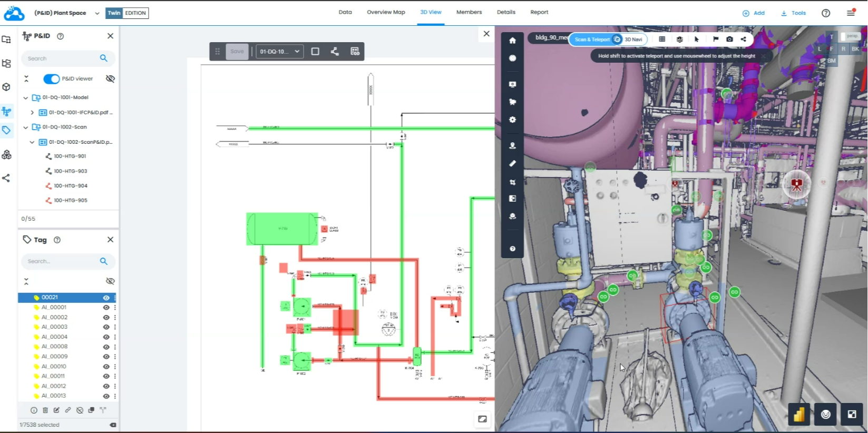Image resolution: width=868 pixels, height=433 pixels.
Task: Edit the selected tag with pencil icon
Action: pos(56,410)
